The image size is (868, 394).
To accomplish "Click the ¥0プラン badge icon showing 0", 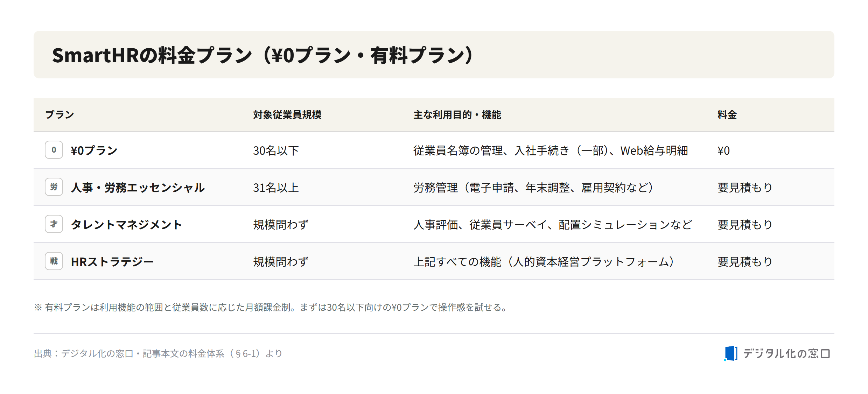I will coord(54,150).
